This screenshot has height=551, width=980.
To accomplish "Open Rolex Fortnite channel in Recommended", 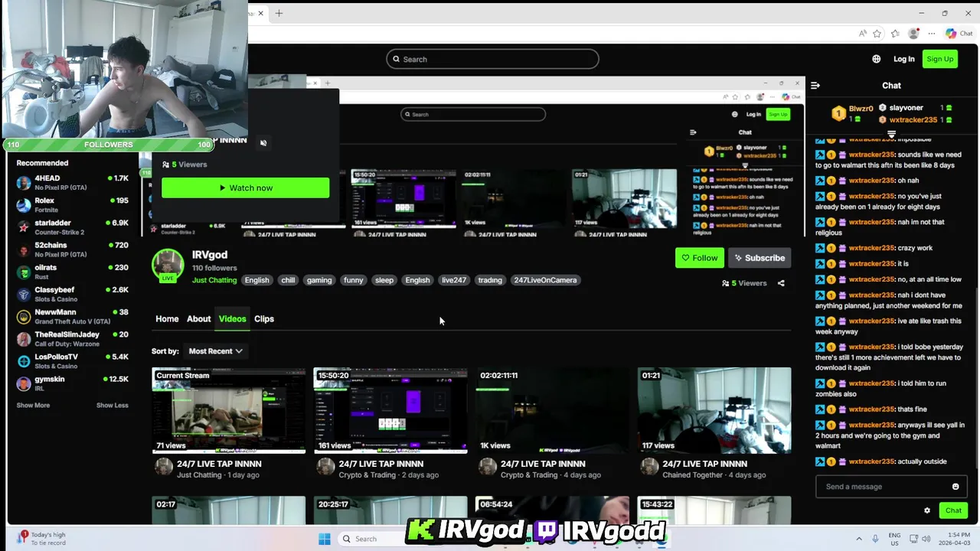I will click(73, 205).
